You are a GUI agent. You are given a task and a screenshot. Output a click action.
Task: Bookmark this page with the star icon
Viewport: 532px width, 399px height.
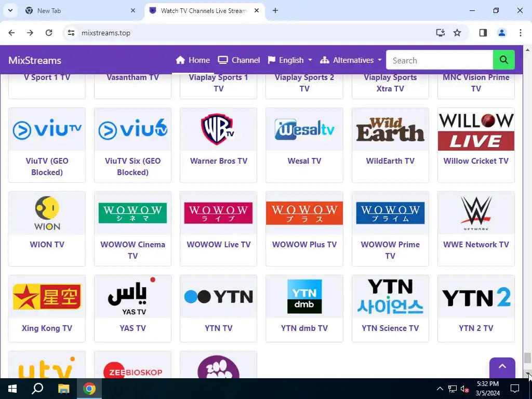point(457,33)
